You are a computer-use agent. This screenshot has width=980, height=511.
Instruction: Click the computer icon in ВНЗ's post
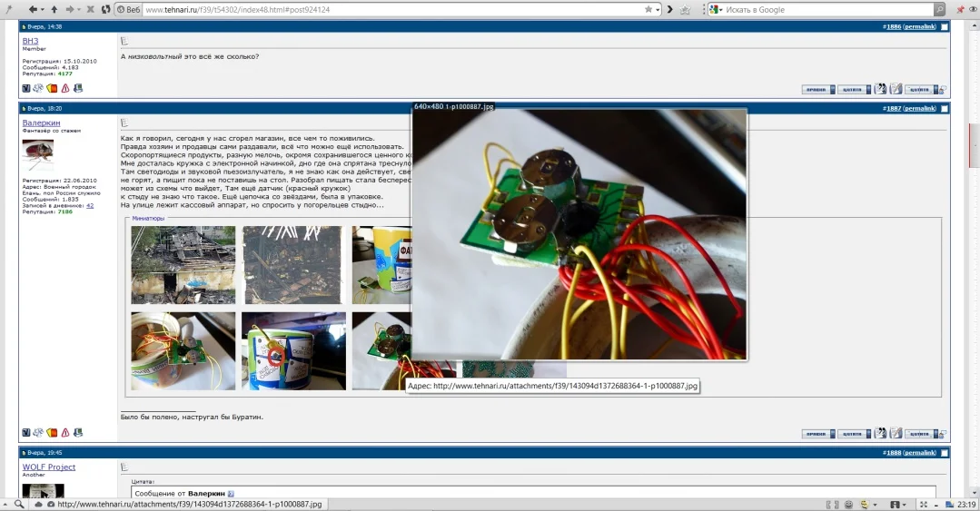point(77,89)
